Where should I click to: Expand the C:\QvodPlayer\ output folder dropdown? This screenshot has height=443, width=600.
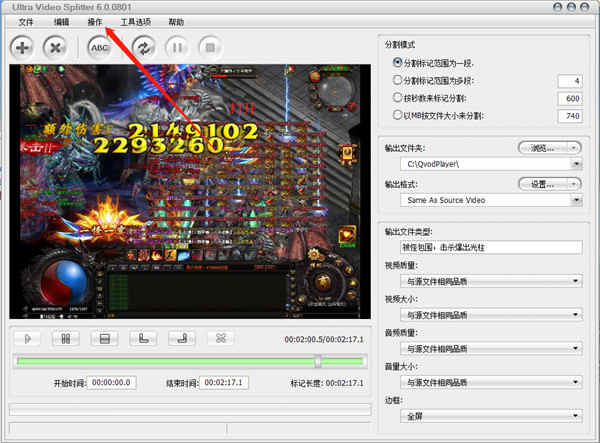pyautogui.click(x=576, y=164)
